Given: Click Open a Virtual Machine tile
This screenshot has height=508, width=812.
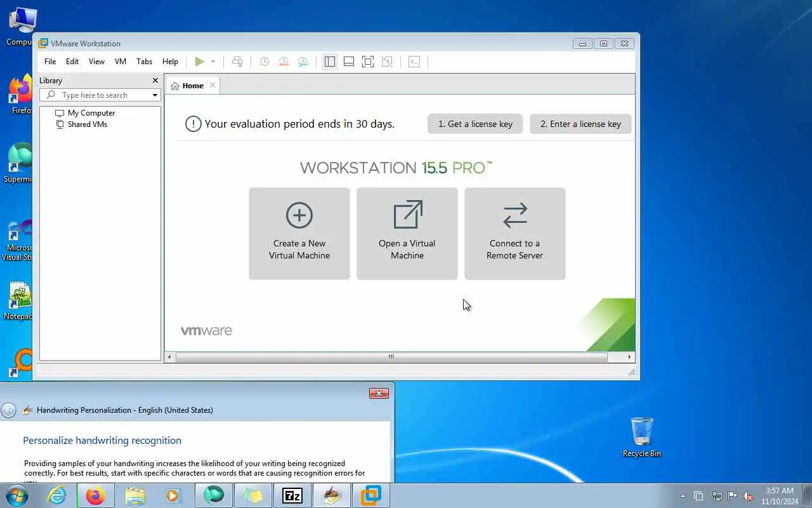Looking at the screenshot, I should (407, 234).
